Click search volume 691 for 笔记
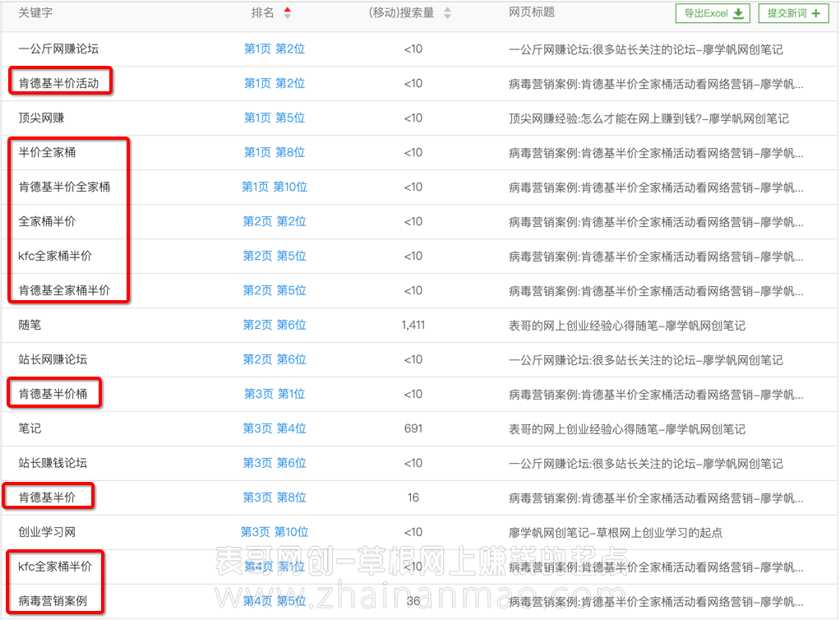840x620 pixels. 413,428
